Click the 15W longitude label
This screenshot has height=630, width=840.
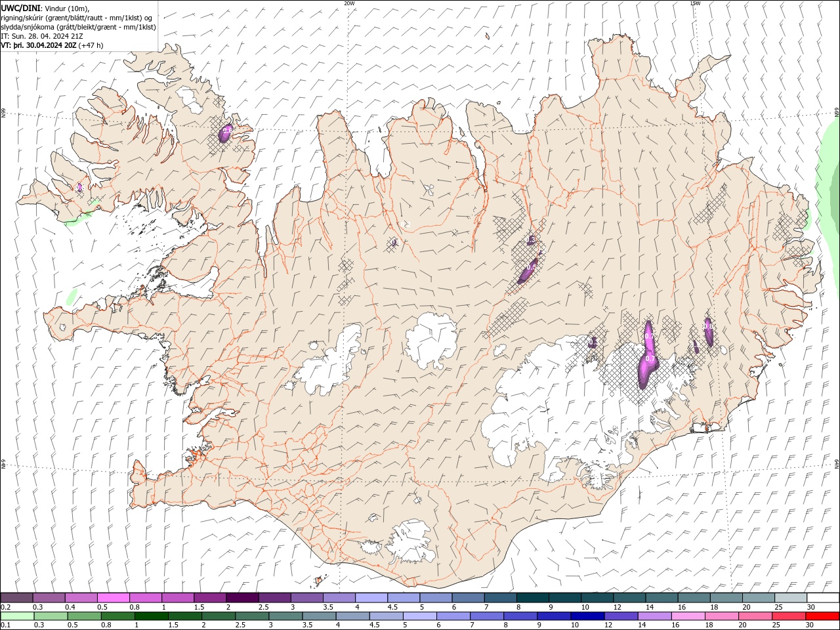[x=695, y=3]
